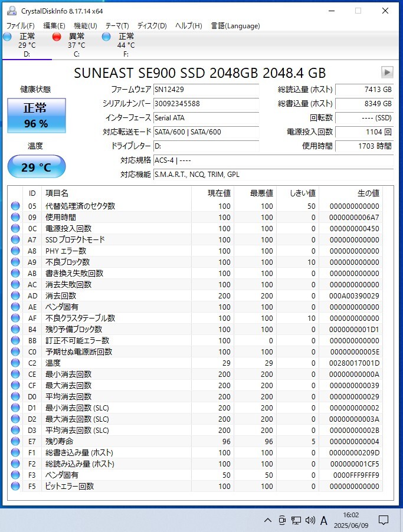Click the drive letter field D:

pos(206,146)
